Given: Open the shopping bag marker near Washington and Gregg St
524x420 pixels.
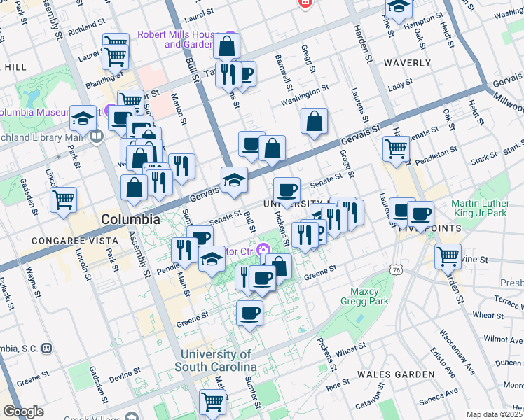Looking at the screenshot, I should click(x=314, y=122).
